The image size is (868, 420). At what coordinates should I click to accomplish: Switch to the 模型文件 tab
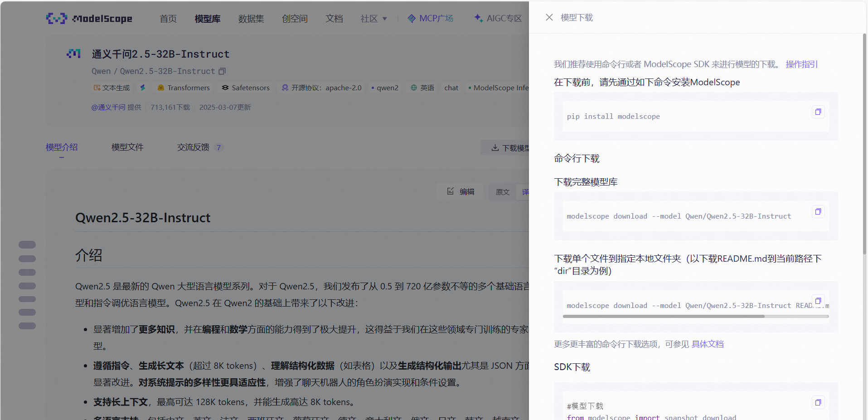[x=127, y=147]
